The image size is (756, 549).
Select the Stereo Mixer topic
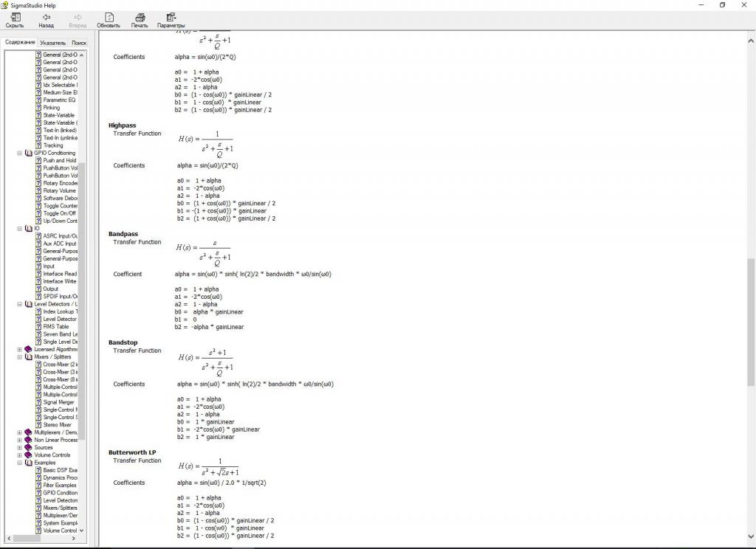pos(57,425)
